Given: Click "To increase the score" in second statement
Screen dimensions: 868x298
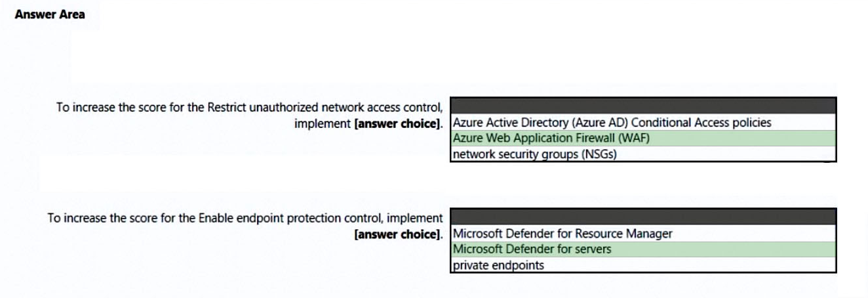Looking at the screenshot, I should tap(98, 219).
